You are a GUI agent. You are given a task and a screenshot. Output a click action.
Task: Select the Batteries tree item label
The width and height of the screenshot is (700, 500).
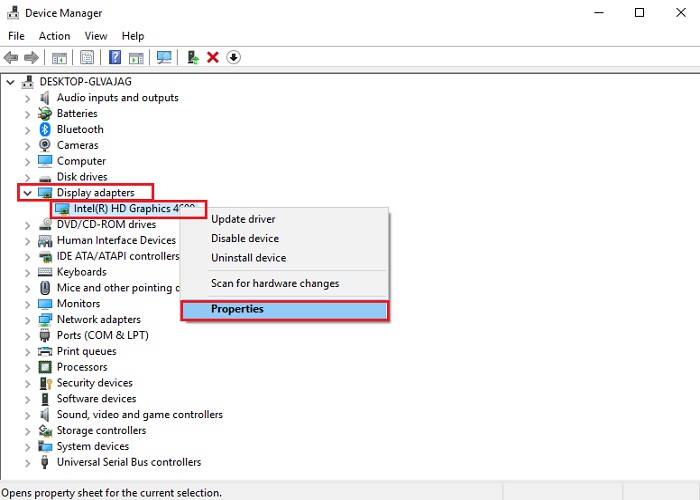(x=77, y=113)
